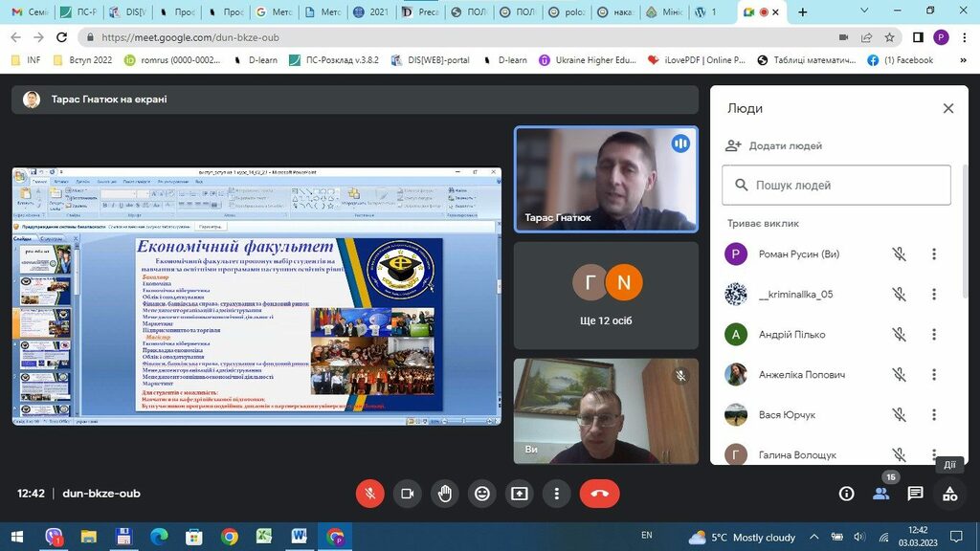Open the Activities panel icon
The image size is (980, 551).
pos(949,494)
